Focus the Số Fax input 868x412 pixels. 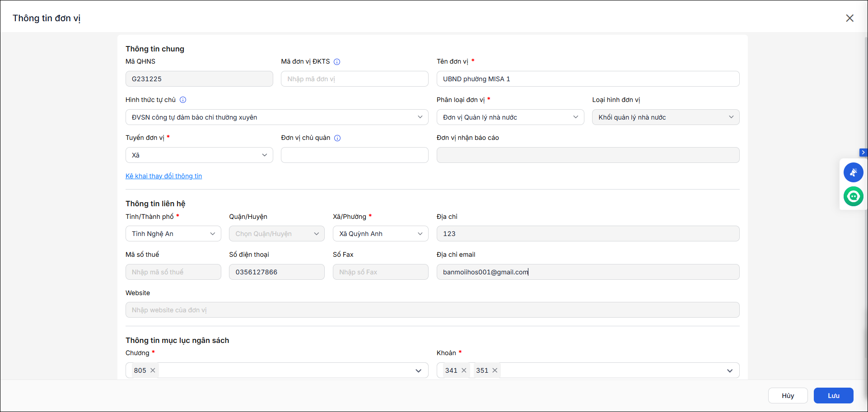(381, 272)
